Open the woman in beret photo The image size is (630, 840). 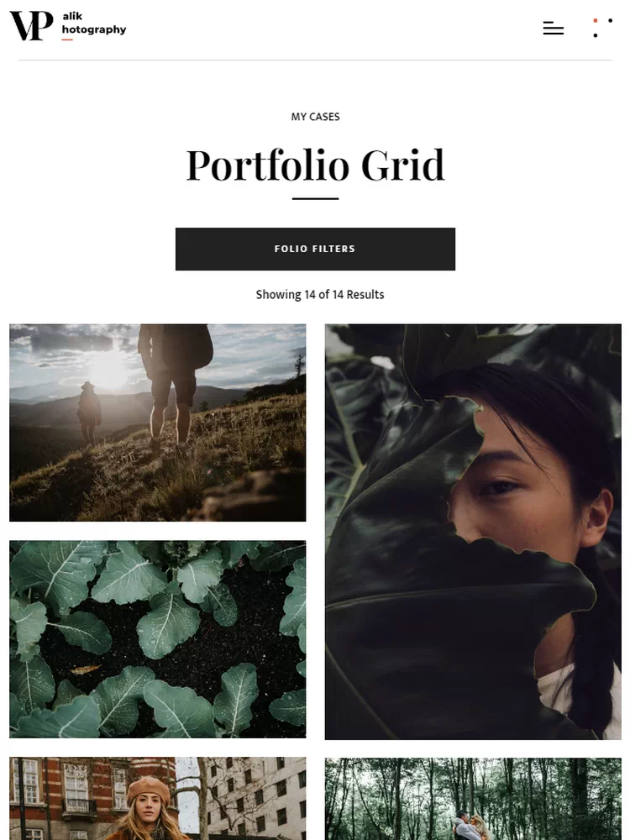[x=158, y=798]
